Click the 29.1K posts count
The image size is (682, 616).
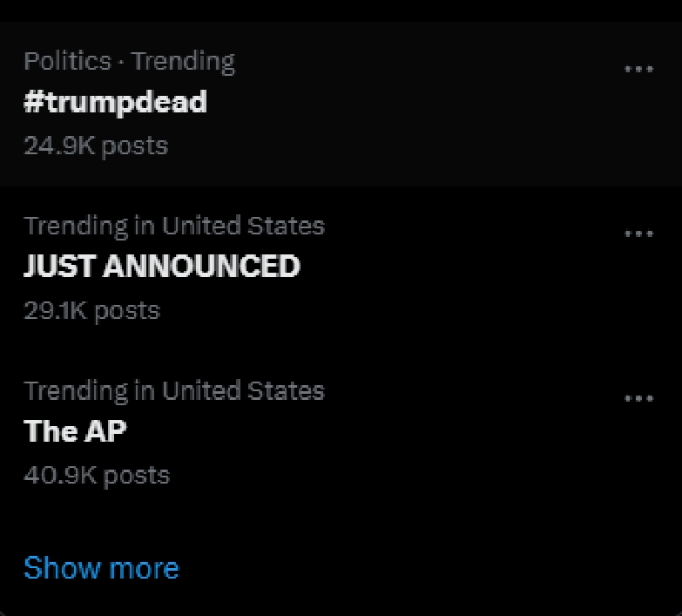click(91, 310)
